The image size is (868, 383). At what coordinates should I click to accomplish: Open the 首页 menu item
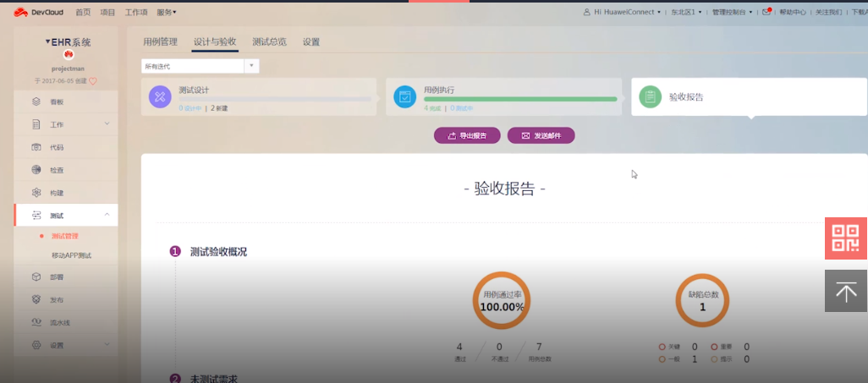tap(83, 12)
